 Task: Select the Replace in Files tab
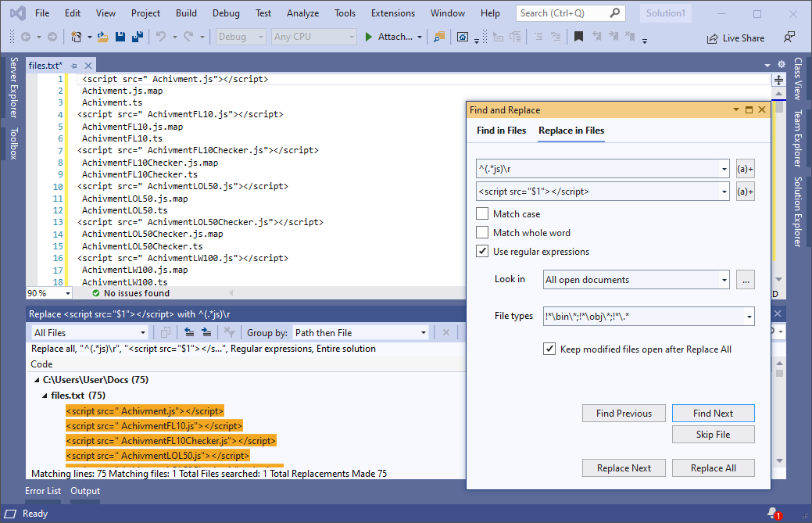point(571,131)
